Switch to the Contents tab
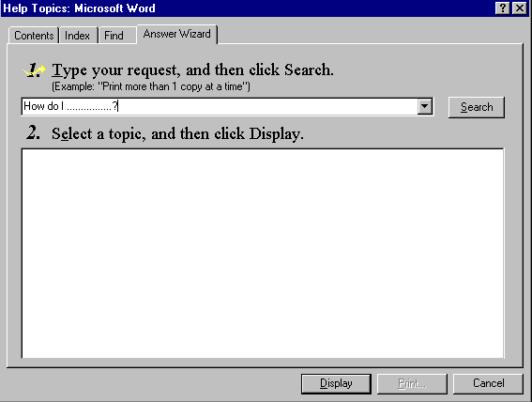532x402 pixels. [34, 36]
